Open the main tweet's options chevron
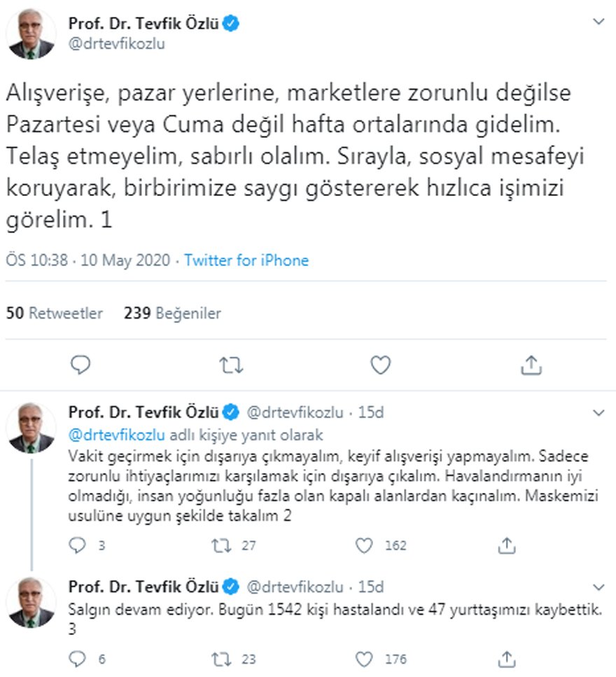The height and width of the screenshot is (677, 616). [x=598, y=22]
